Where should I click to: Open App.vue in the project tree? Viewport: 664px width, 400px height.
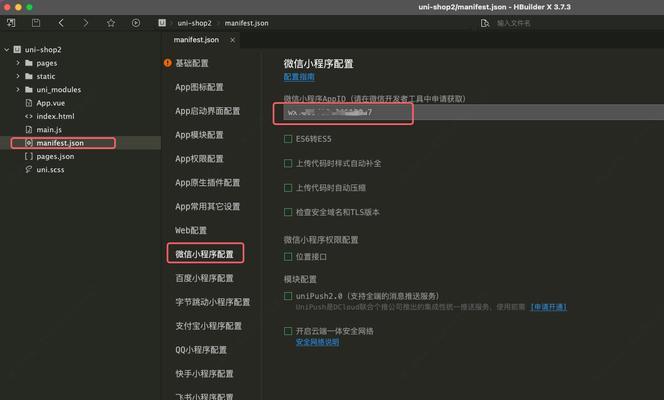pyautogui.click(x=51, y=103)
